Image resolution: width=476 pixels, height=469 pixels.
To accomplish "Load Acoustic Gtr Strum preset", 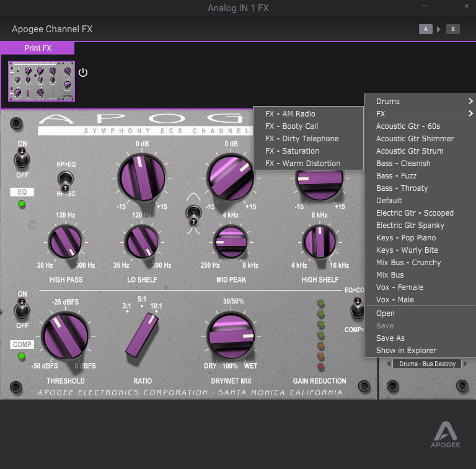I will pyautogui.click(x=420, y=151).
